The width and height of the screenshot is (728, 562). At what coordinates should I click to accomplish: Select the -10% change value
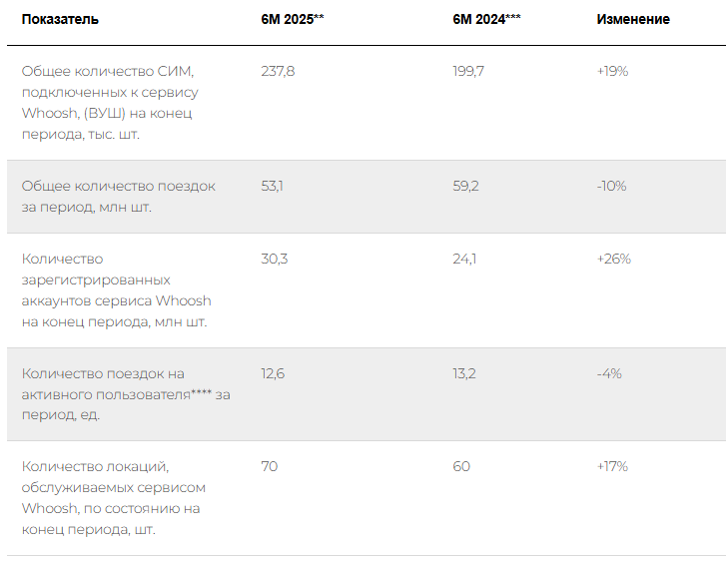[611, 186]
